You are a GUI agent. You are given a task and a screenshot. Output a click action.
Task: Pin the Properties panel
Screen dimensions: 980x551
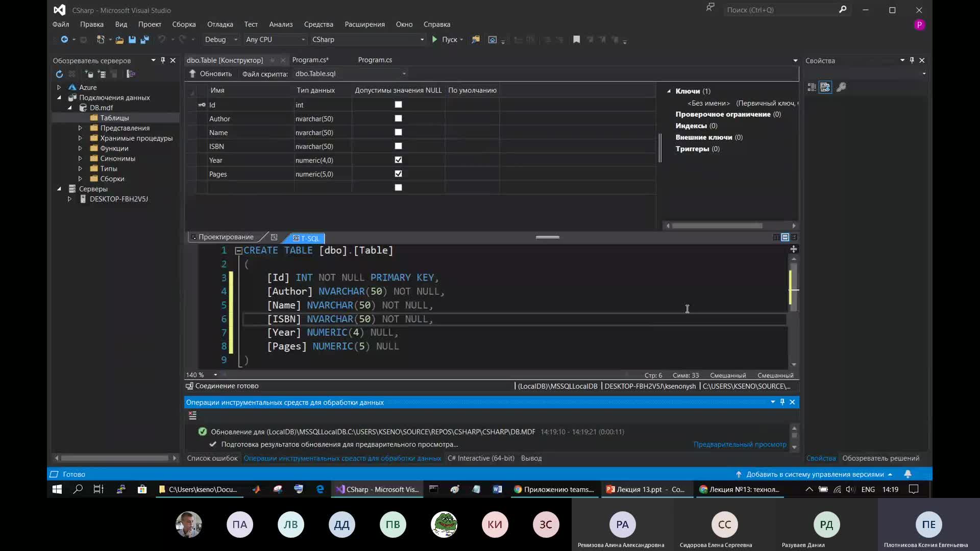point(912,60)
